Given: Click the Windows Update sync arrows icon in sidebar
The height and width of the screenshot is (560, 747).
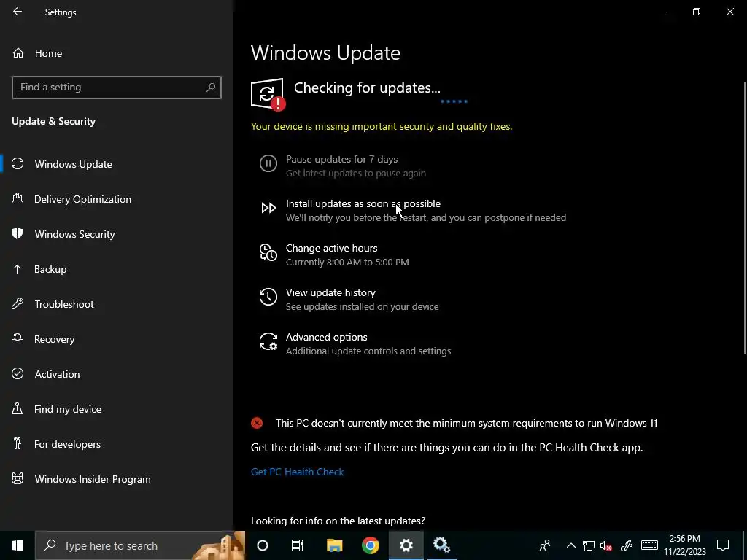Looking at the screenshot, I should 18,164.
